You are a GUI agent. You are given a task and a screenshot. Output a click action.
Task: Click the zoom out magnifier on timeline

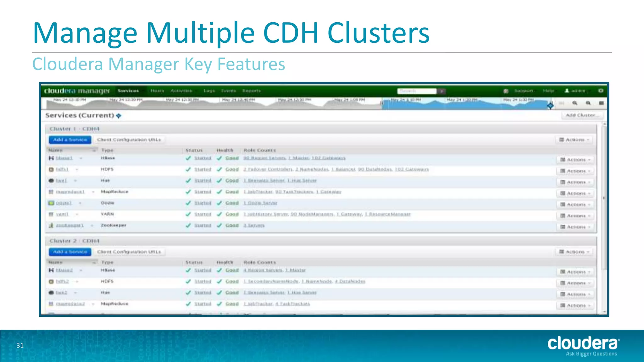[x=575, y=103]
